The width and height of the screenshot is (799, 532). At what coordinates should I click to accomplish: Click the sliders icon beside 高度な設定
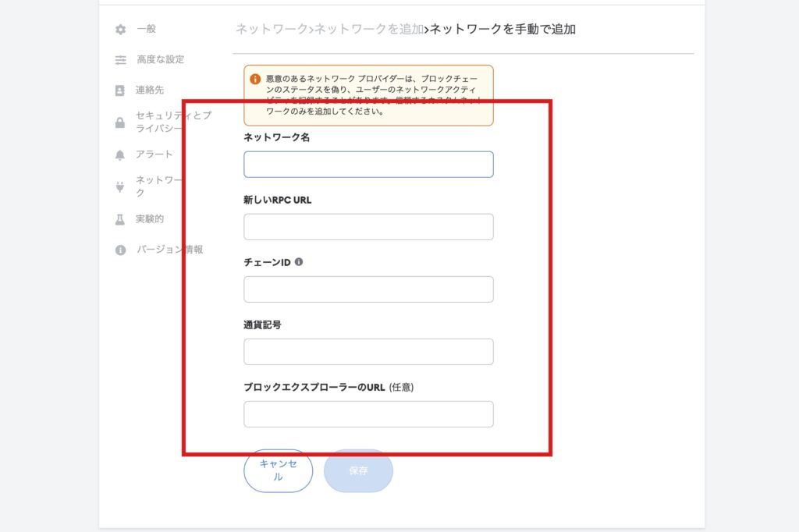click(x=120, y=60)
